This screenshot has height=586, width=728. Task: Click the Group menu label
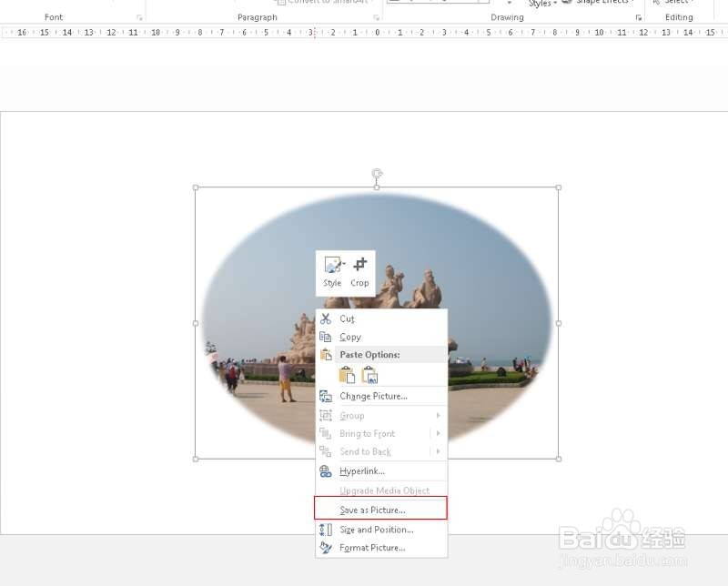click(x=352, y=416)
